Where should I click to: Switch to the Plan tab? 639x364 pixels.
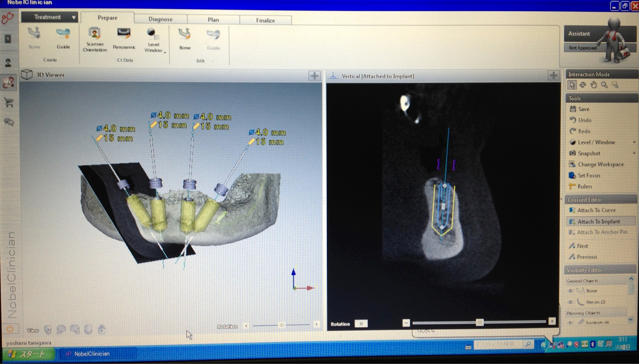click(213, 20)
